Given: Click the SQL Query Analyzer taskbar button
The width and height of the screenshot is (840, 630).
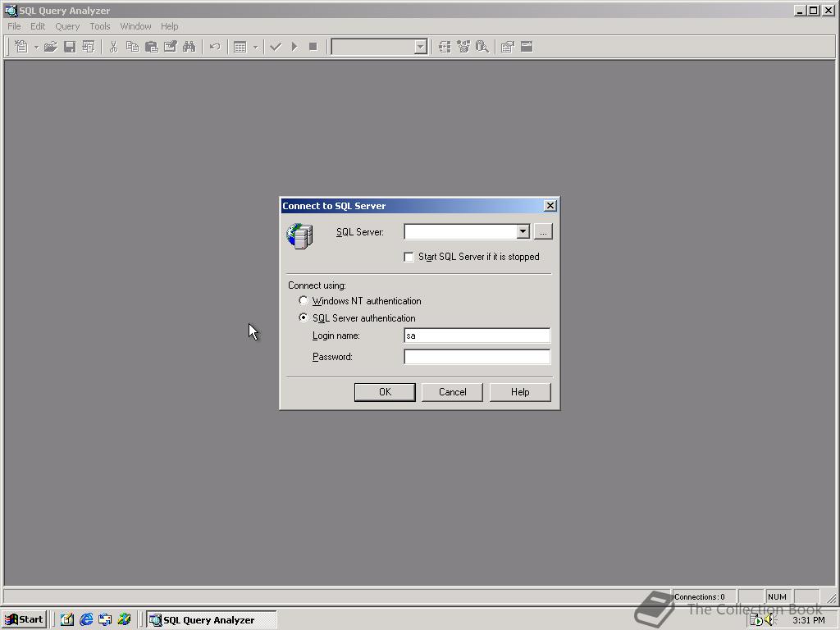Looking at the screenshot, I should tap(211, 620).
